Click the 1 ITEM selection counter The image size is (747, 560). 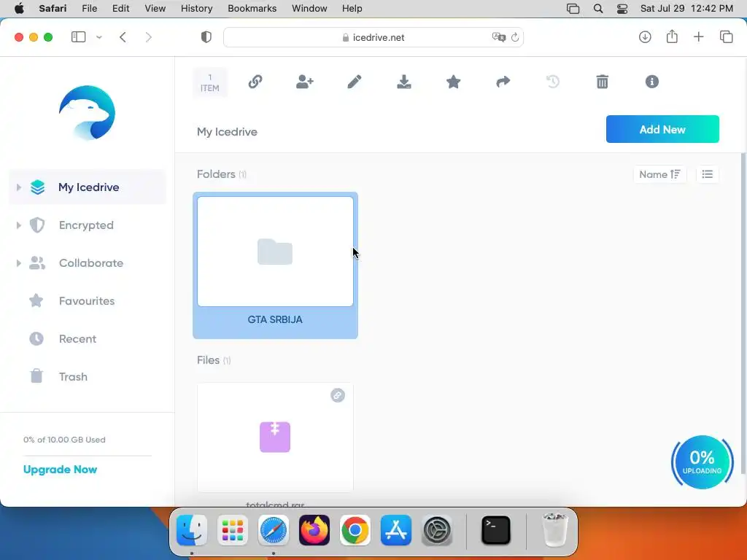[x=210, y=83]
